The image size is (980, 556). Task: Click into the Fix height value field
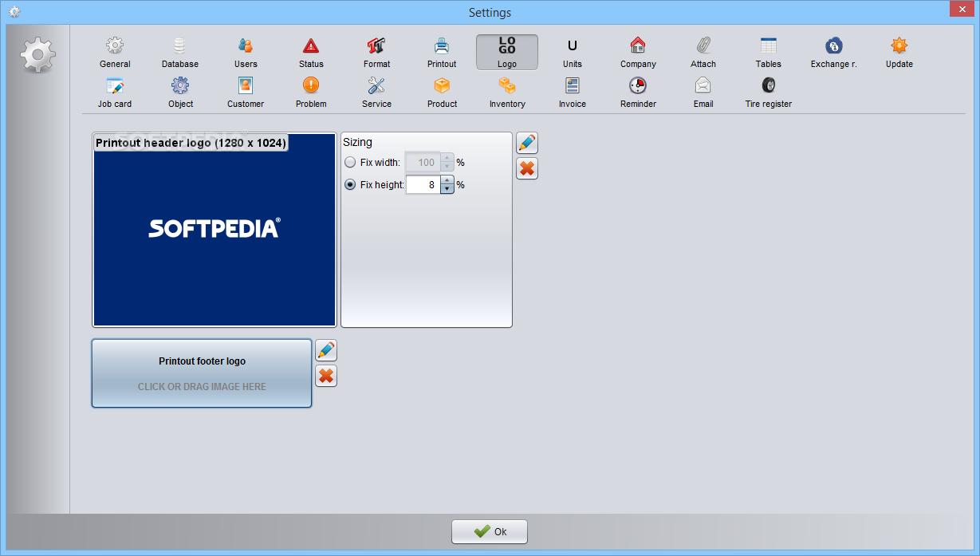click(423, 185)
